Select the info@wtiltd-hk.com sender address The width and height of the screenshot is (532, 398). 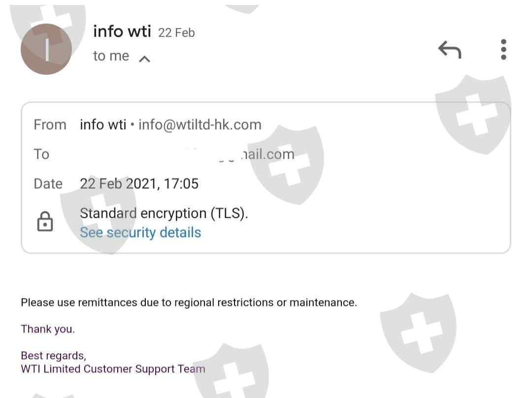coord(199,125)
